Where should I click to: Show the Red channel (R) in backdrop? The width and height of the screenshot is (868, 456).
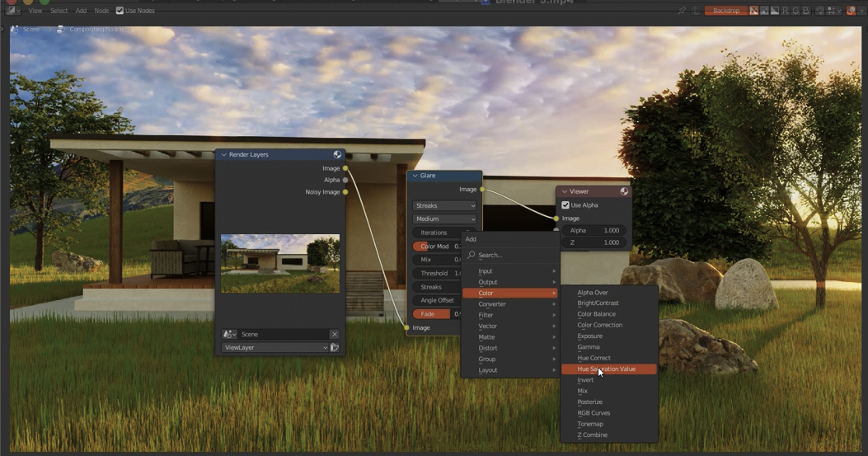pos(785,11)
